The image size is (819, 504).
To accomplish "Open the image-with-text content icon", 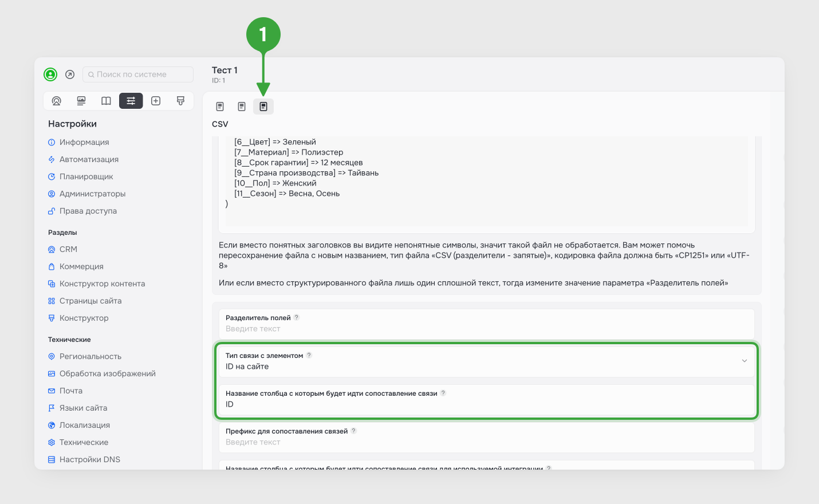I will click(x=81, y=101).
